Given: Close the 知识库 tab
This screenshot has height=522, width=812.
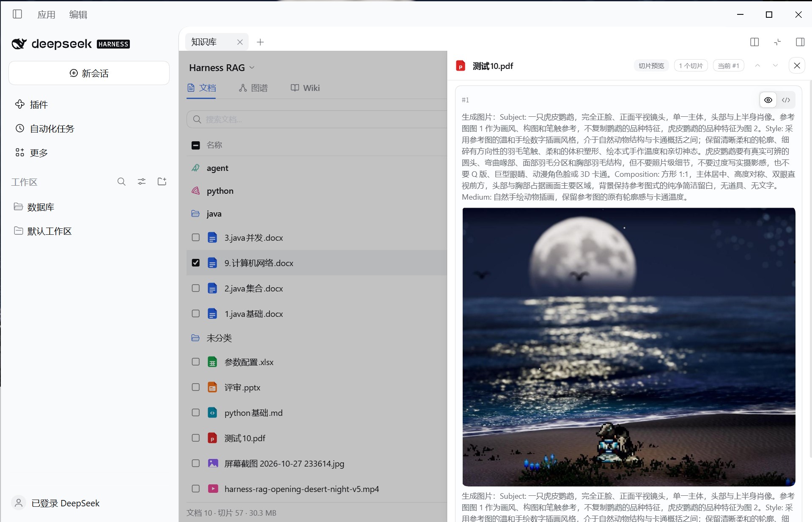Looking at the screenshot, I should tap(240, 42).
